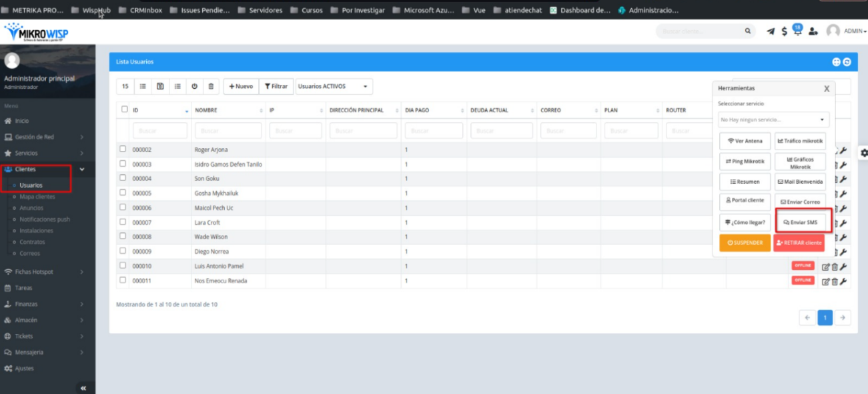Screen dimensions: 868x394
Task: Click the power icon in the list toolbar
Action: [x=194, y=86]
